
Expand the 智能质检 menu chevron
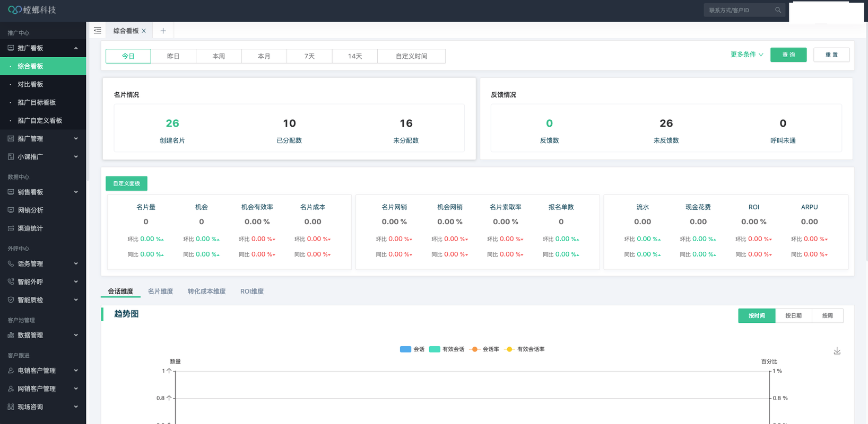point(76,299)
